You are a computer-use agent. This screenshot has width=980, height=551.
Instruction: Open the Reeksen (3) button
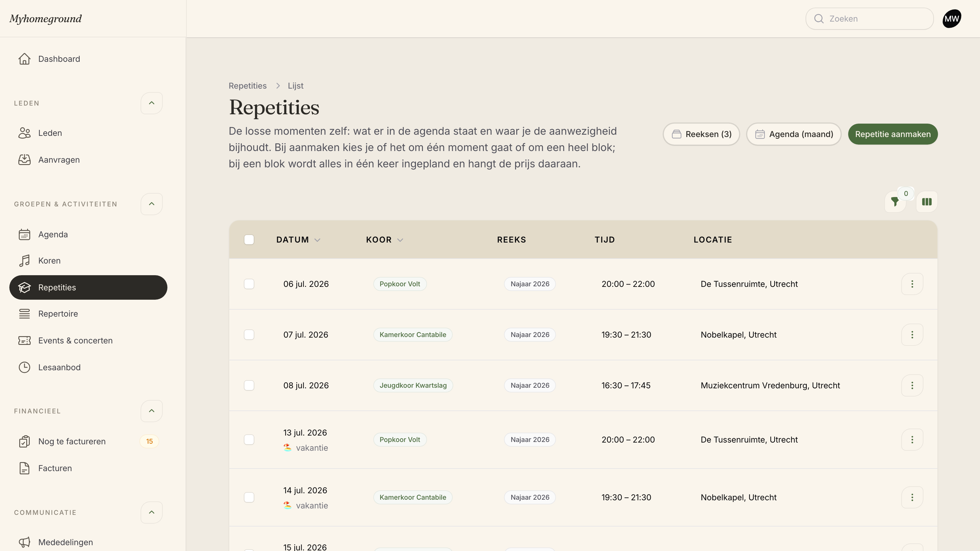coord(701,134)
